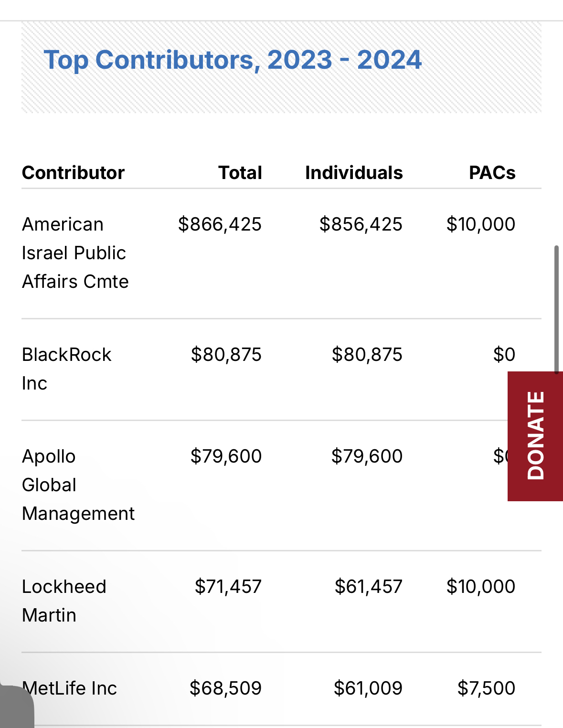
Task: Click the $61,457 individuals amount
Action: [368, 587]
